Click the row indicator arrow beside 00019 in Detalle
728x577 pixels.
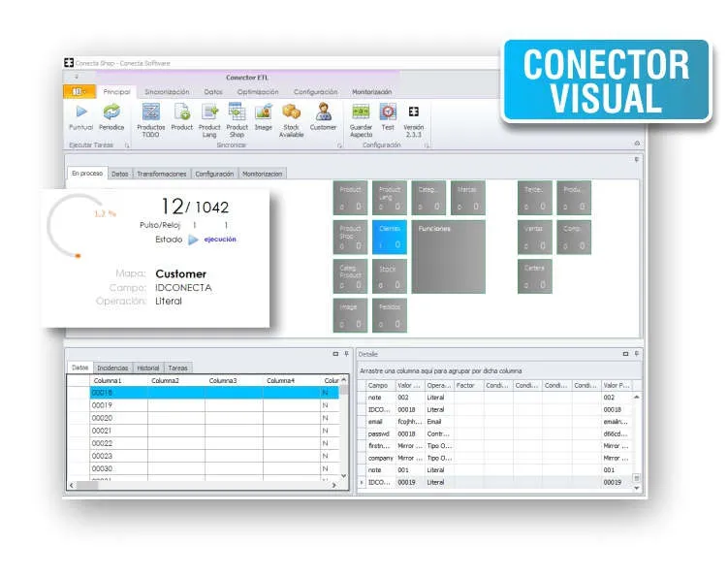click(x=362, y=483)
